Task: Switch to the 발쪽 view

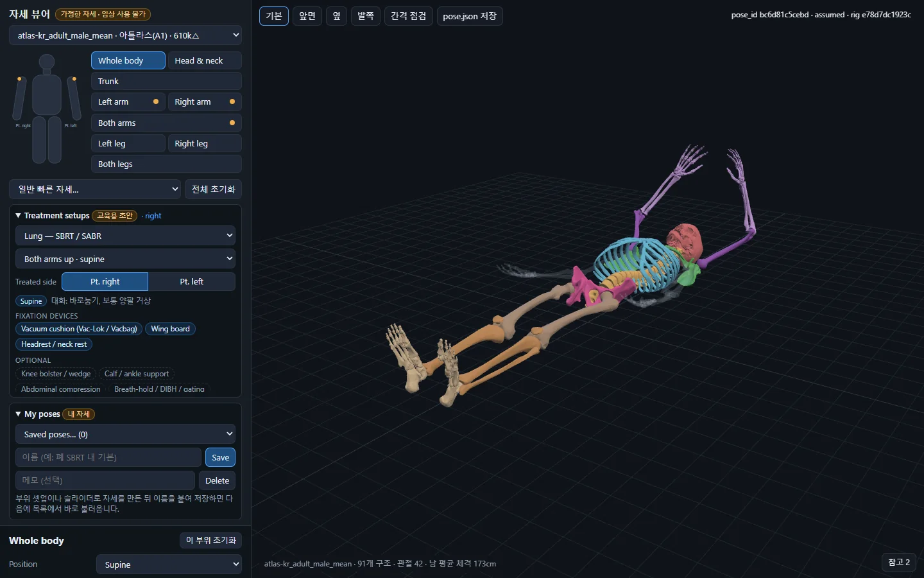Action: pyautogui.click(x=366, y=16)
